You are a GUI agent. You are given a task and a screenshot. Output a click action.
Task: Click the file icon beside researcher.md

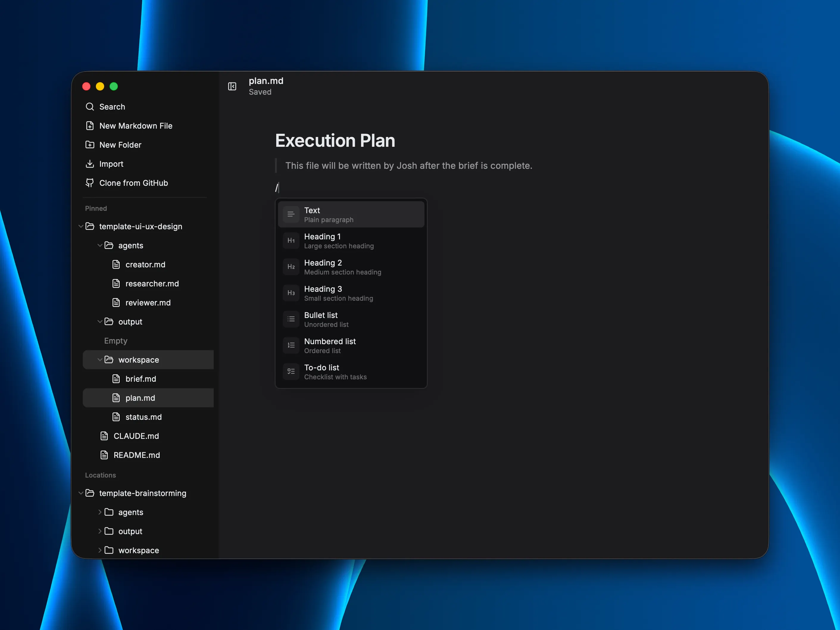pos(116,283)
